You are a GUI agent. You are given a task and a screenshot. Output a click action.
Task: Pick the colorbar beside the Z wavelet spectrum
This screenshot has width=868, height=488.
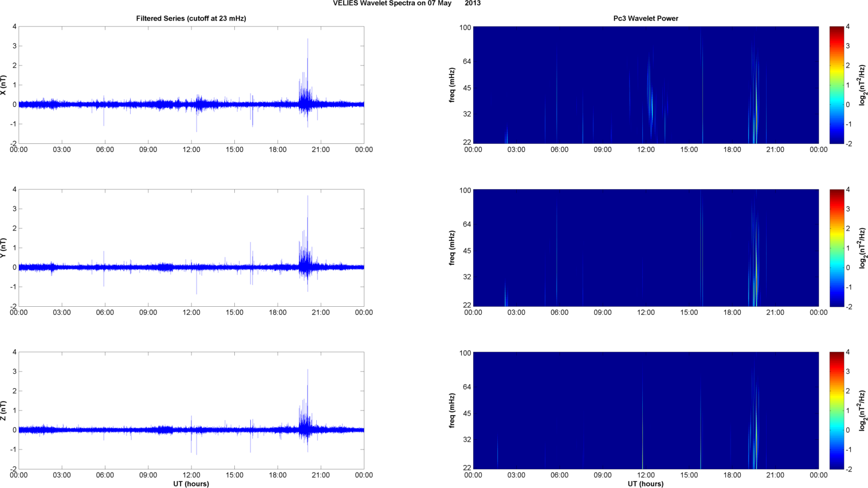click(x=836, y=411)
